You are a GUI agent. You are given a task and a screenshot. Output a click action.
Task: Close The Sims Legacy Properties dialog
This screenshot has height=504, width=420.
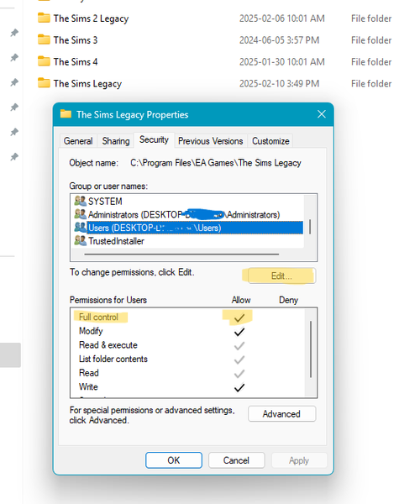coord(322,114)
